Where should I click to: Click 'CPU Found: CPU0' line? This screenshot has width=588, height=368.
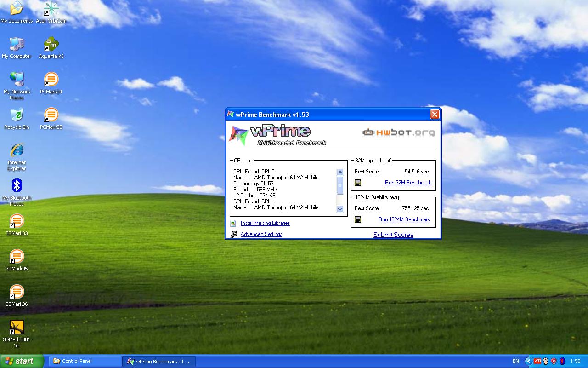[254, 172]
